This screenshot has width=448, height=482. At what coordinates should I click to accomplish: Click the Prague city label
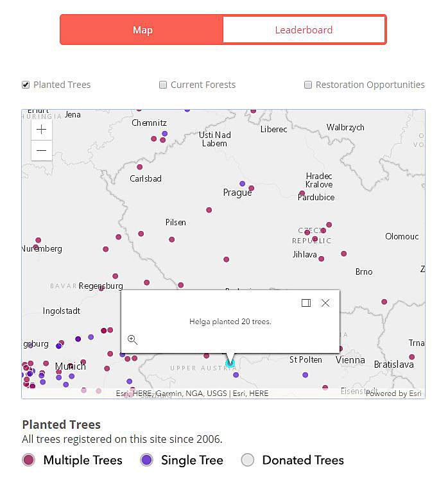[x=237, y=193]
